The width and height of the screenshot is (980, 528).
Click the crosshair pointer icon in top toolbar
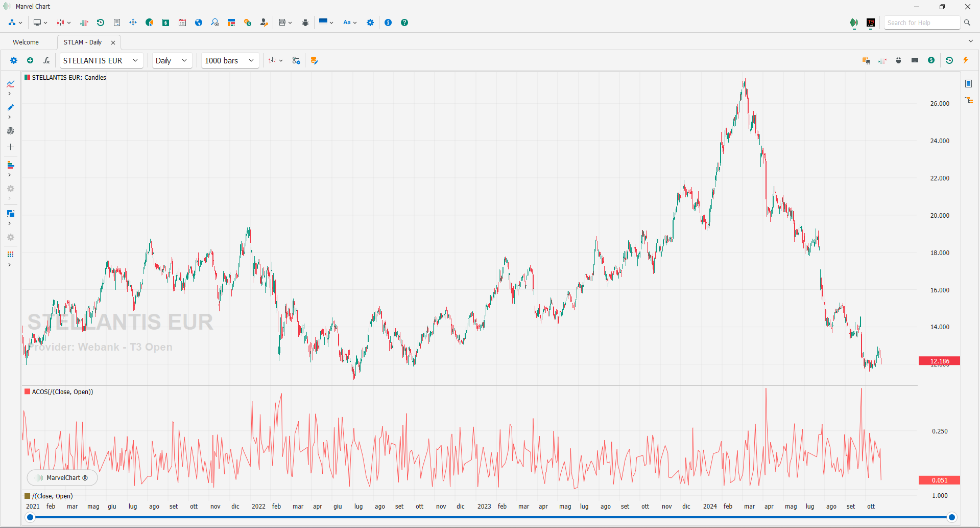pos(133,22)
